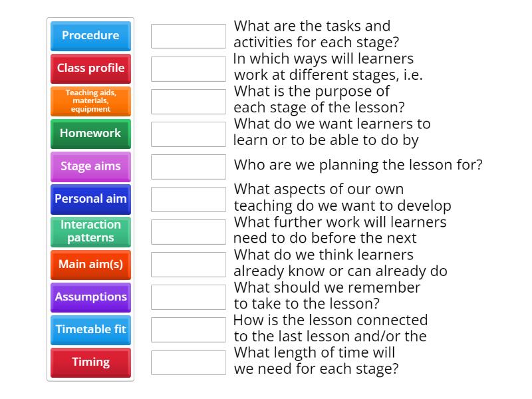Click the answer box next to learners working question
Screen dimensions: 532x399
pos(188,68)
